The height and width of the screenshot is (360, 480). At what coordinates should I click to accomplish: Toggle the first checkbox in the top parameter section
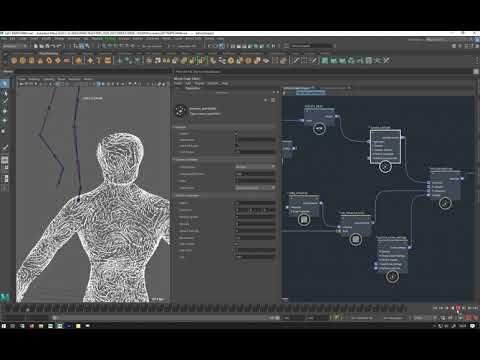pos(236,133)
